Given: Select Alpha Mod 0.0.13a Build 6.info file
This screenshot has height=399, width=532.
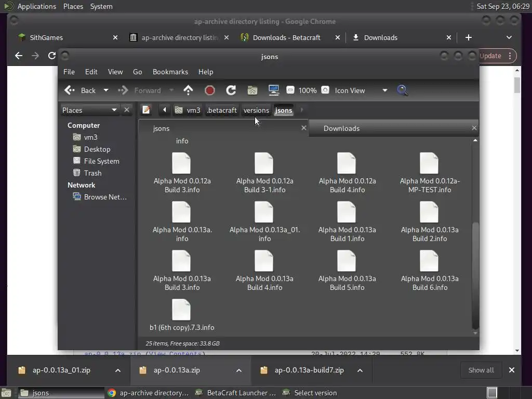Looking at the screenshot, I should (430, 271).
